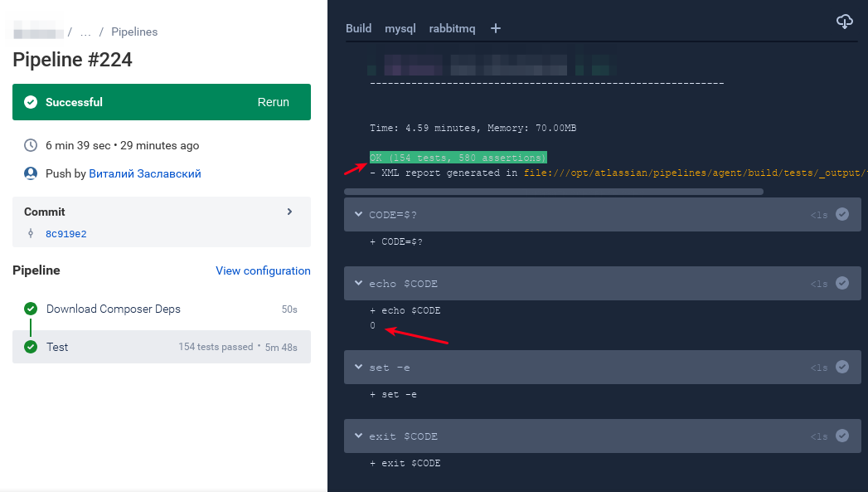The width and height of the screenshot is (868, 492).
Task: Click the Pipeline #224 heading
Action: [x=72, y=59]
